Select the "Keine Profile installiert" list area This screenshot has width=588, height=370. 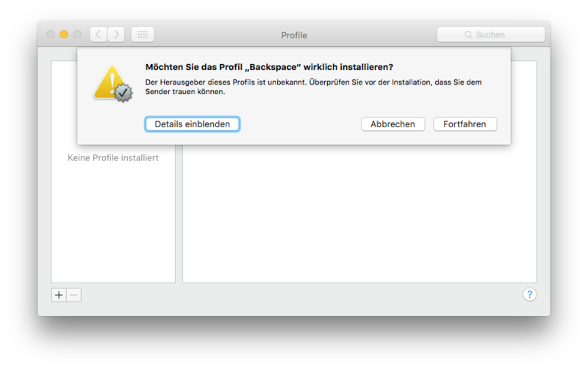coord(113,158)
